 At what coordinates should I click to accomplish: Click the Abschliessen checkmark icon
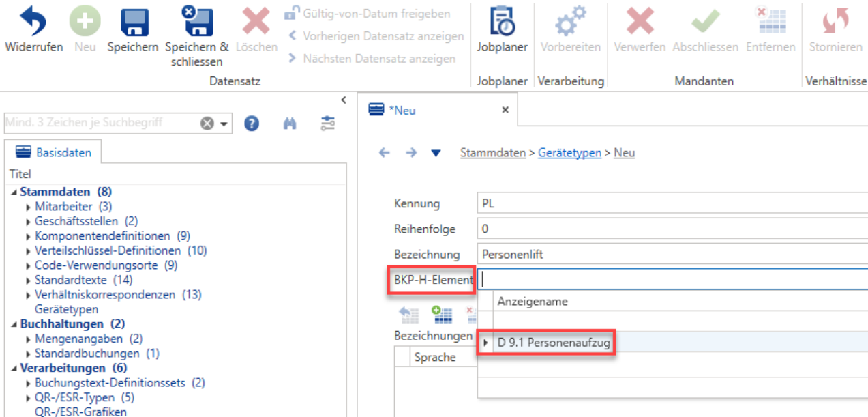(705, 23)
